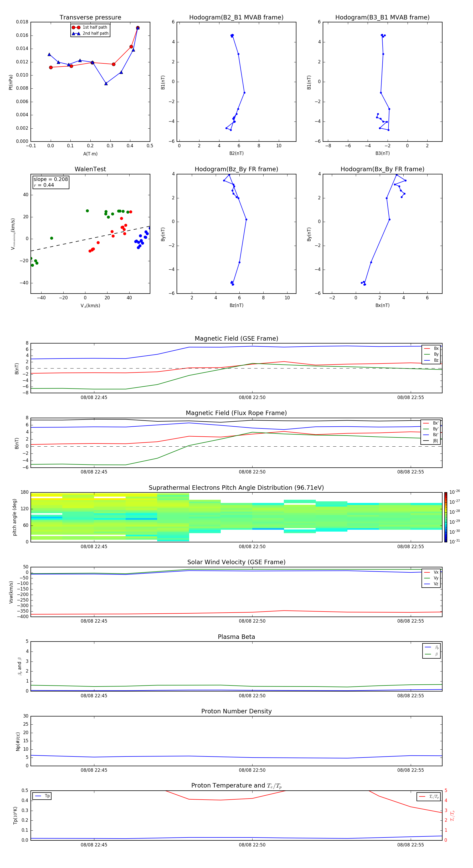Select the β entry in Plasma Beta legend

pyautogui.click(x=431, y=654)
